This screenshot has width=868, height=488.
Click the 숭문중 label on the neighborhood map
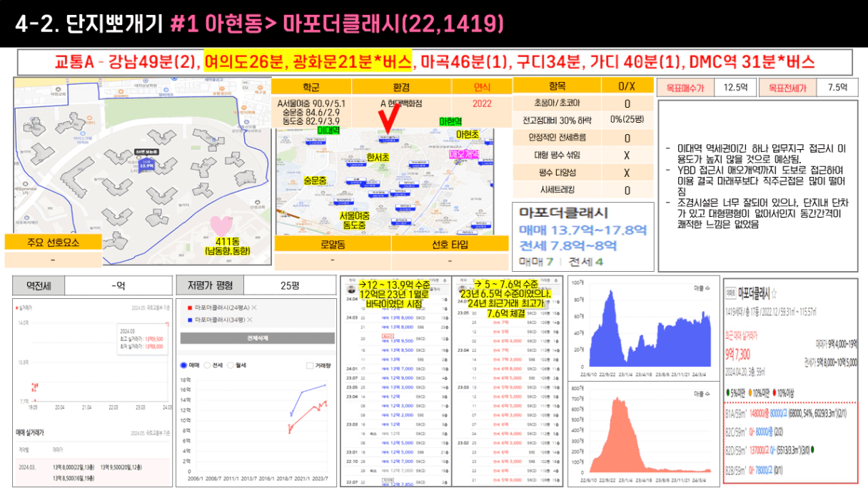pos(315,181)
